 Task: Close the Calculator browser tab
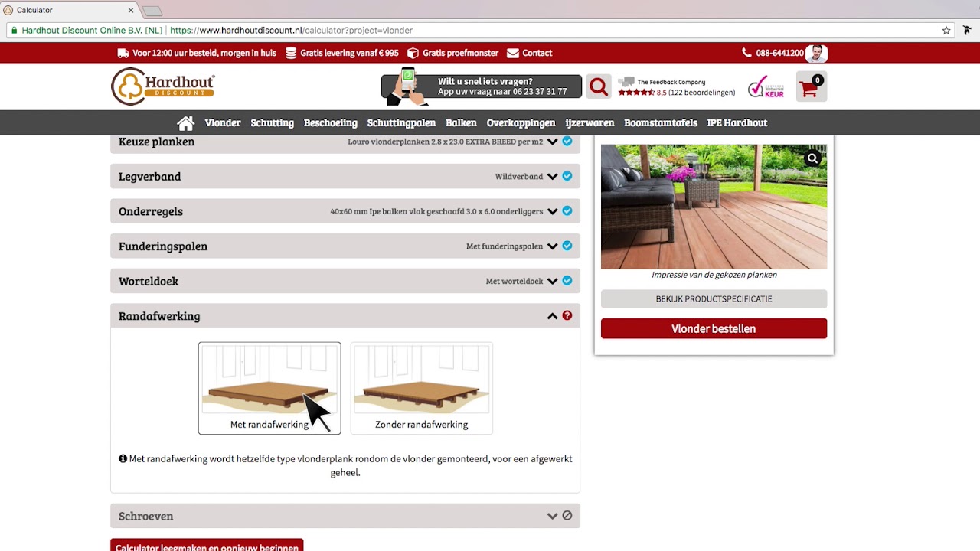tap(131, 10)
